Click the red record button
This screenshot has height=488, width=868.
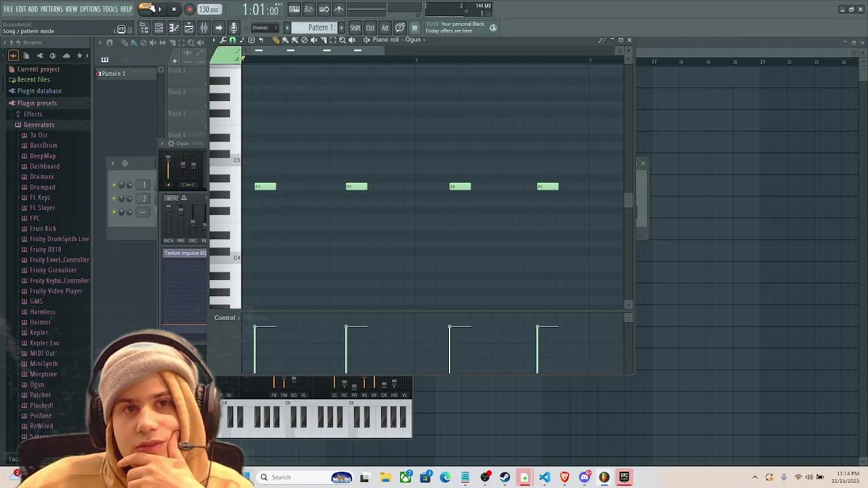(x=189, y=9)
